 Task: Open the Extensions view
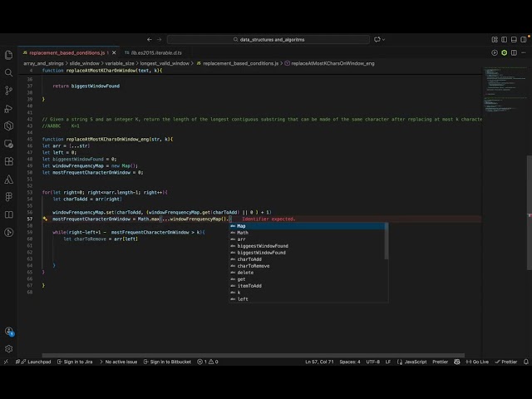tap(9, 161)
